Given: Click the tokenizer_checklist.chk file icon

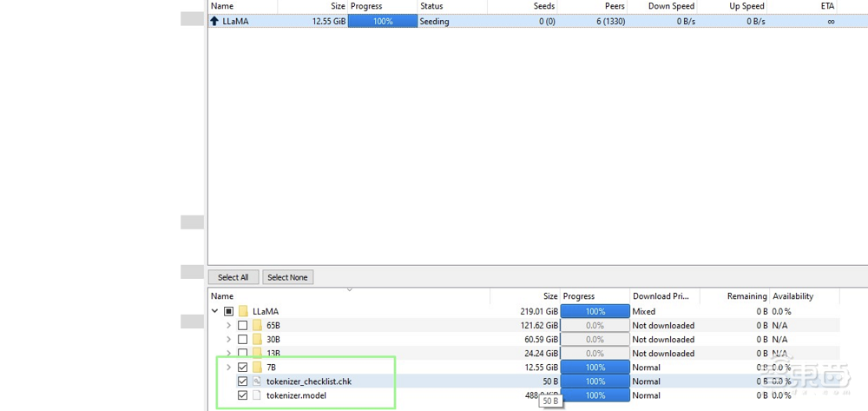Looking at the screenshot, I should 257,381.
